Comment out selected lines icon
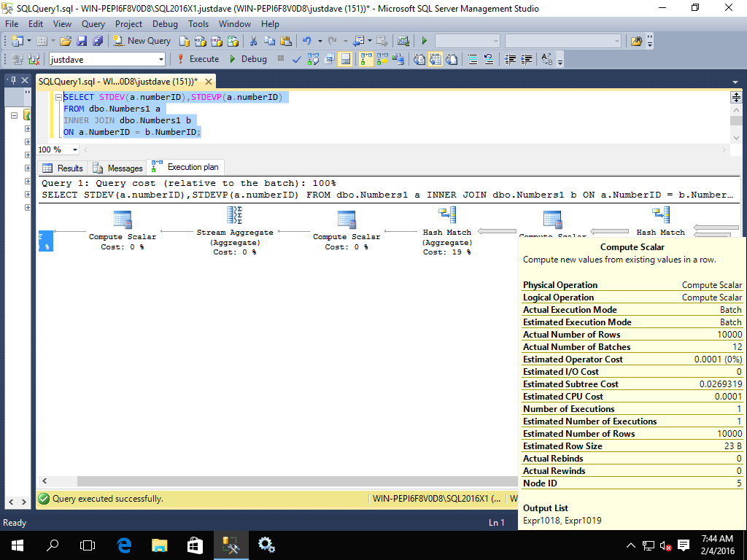Viewport: 747px width, 560px height. pyautogui.click(x=472, y=59)
